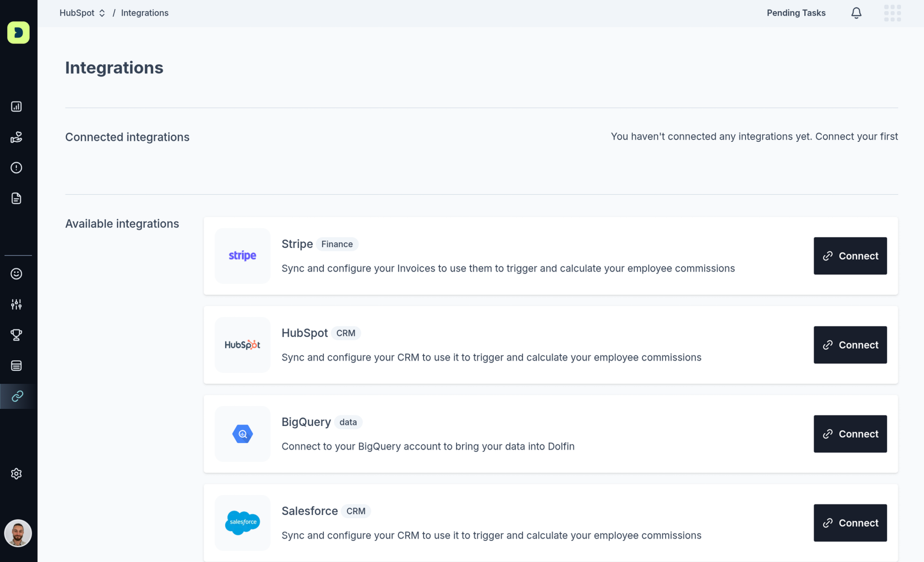Click the BigQuery description about Dolfin data
The image size is (924, 562).
point(428,447)
